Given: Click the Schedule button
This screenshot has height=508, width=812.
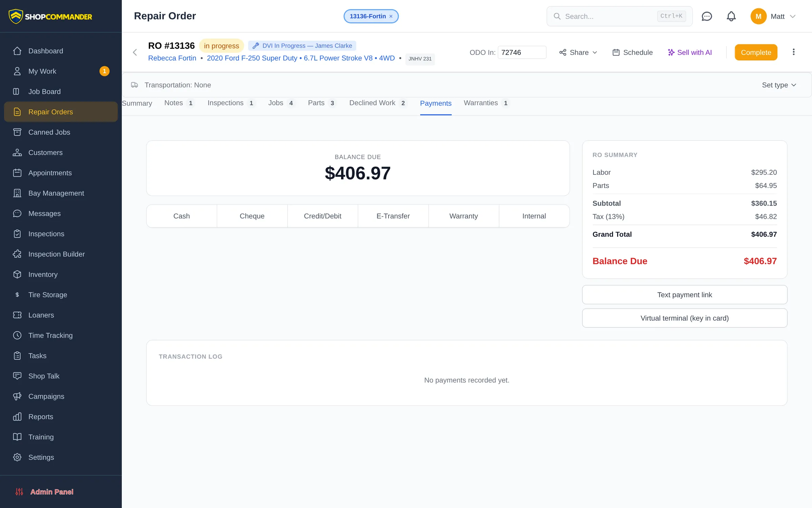Looking at the screenshot, I should coord(632,52).
